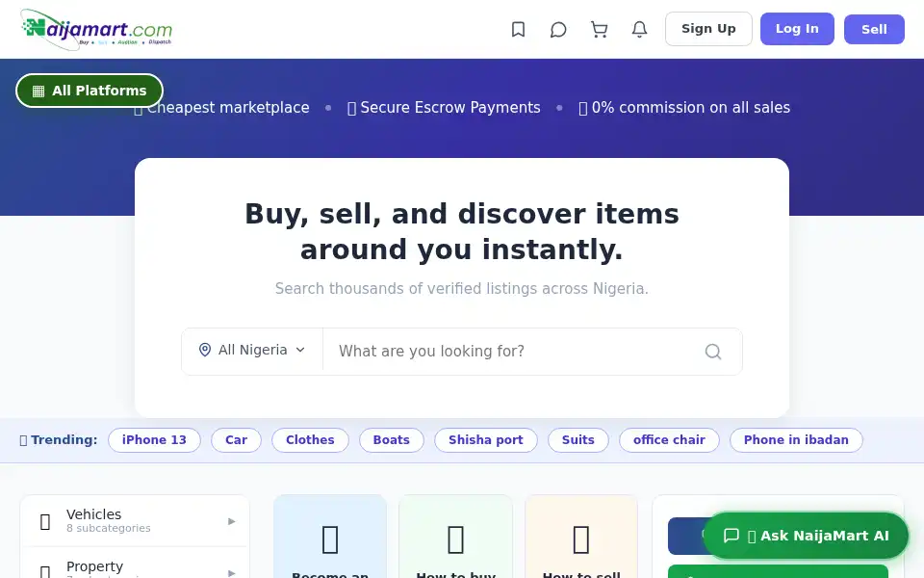This screenshot has height=578, width=924.
Task: Expand the Vehicles subcategories arrow
Action: (232, 521)
